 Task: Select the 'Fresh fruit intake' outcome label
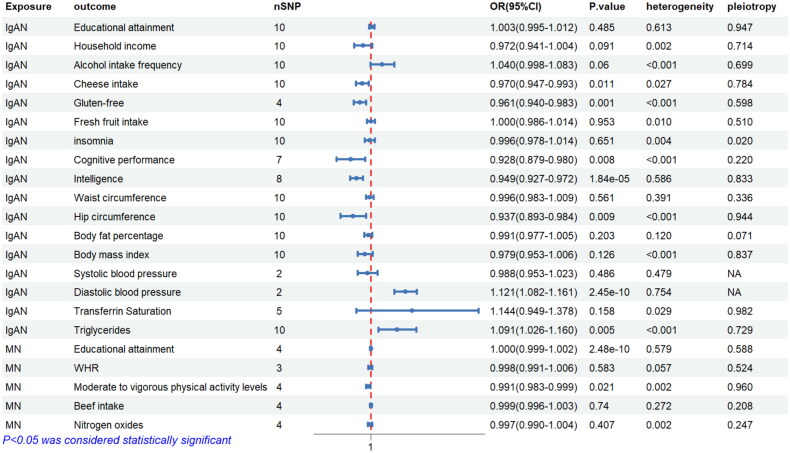[x=111, y=122]
